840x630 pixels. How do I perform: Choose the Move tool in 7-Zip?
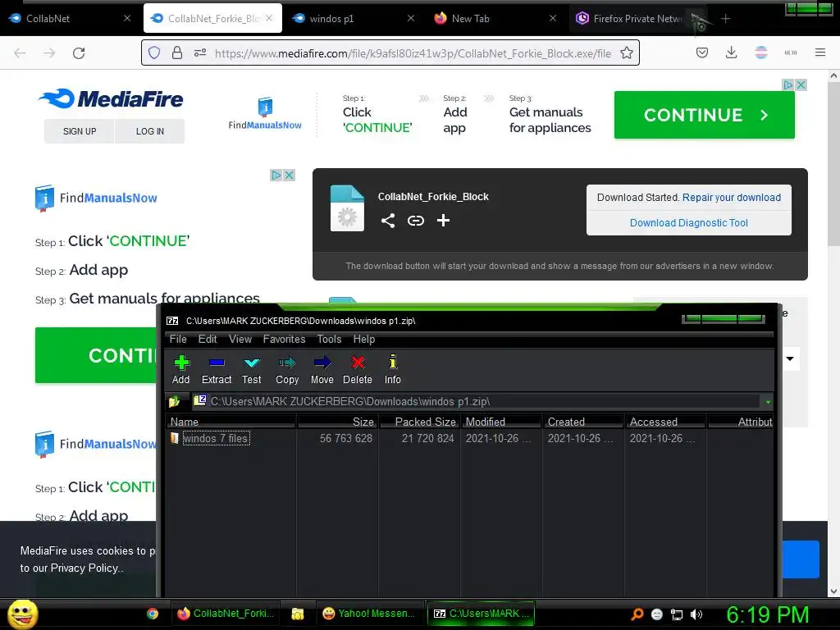pos(322,370)
